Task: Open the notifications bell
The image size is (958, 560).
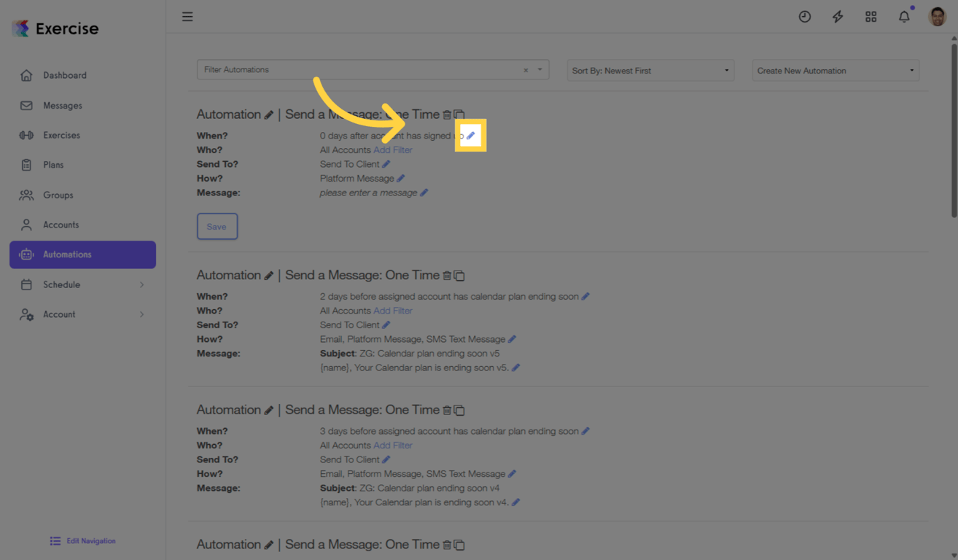Action: point(904,16)
